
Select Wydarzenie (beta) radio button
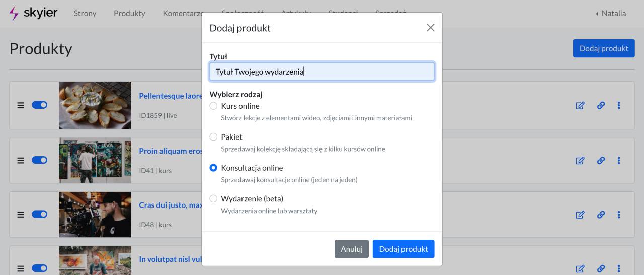213,199
